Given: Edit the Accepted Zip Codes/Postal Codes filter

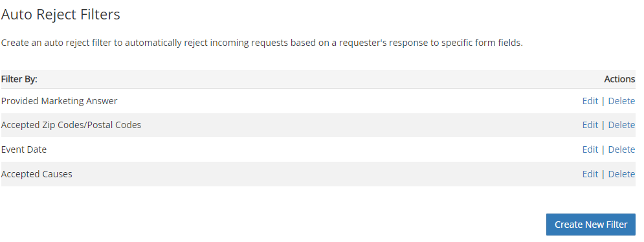Looking at the screenshot, I should click(590, 125).
